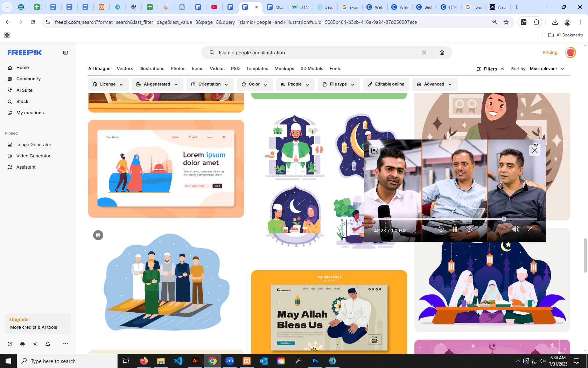Screen dimensions: 588x368
Task: Open the user profile avatar
Action: (x=570, y=53)
